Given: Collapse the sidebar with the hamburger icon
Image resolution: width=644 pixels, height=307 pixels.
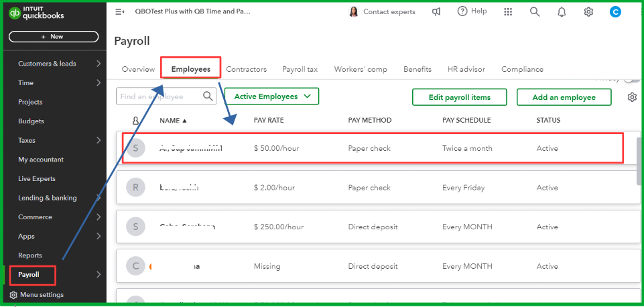Looking at the screenshot, I should tap(119, 12).
